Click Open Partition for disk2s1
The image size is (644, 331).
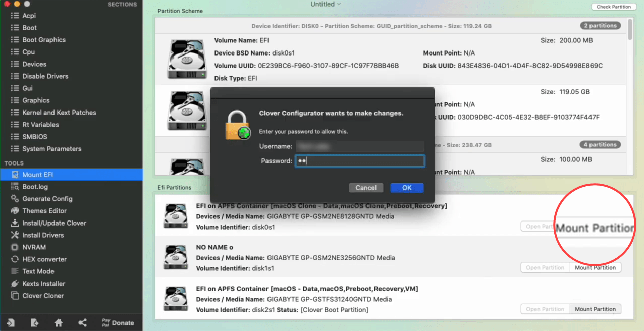545,309
